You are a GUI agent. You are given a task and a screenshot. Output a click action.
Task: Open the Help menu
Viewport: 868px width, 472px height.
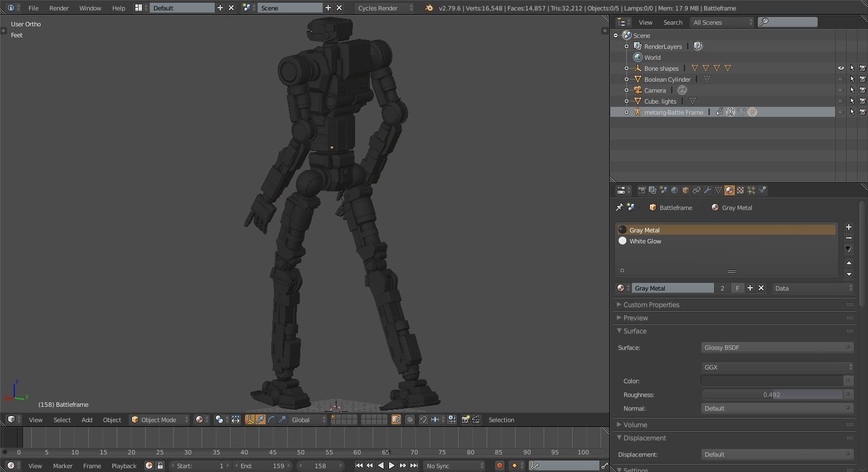click(x=118, y=8)
